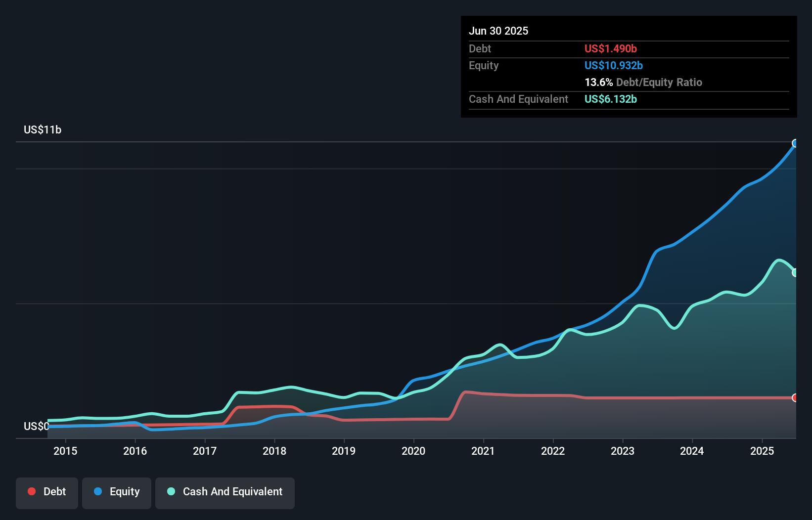Click the Jun 30 2025 tooltip date
This screenshot has width=812, height=520.
coord(498,31)
